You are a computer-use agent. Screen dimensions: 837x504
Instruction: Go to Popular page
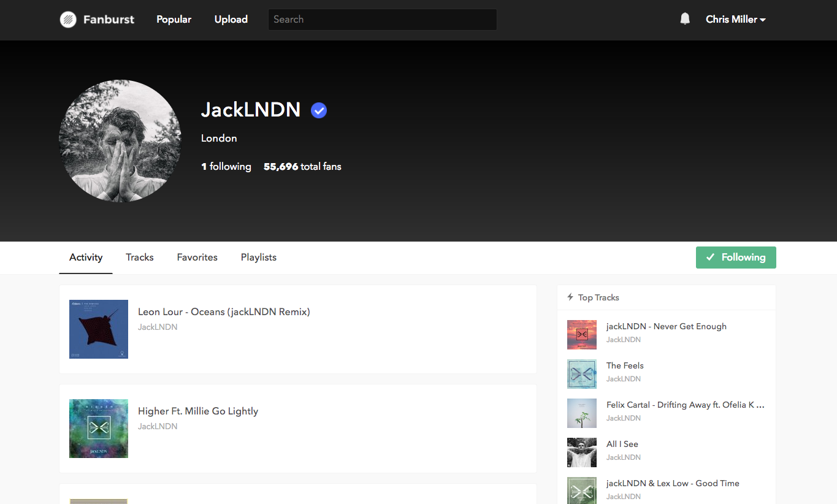[174, 20]
